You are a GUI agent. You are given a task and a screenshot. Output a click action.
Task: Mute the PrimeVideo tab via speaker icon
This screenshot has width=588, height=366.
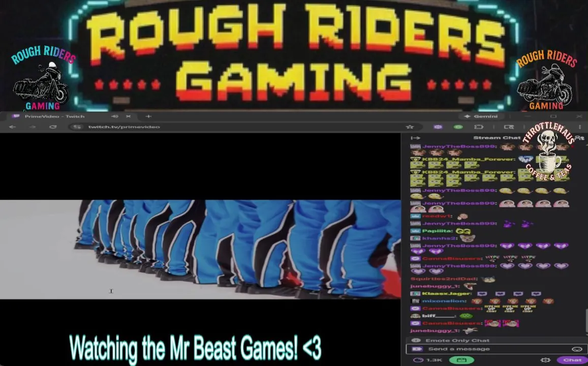tap(115, 116)
